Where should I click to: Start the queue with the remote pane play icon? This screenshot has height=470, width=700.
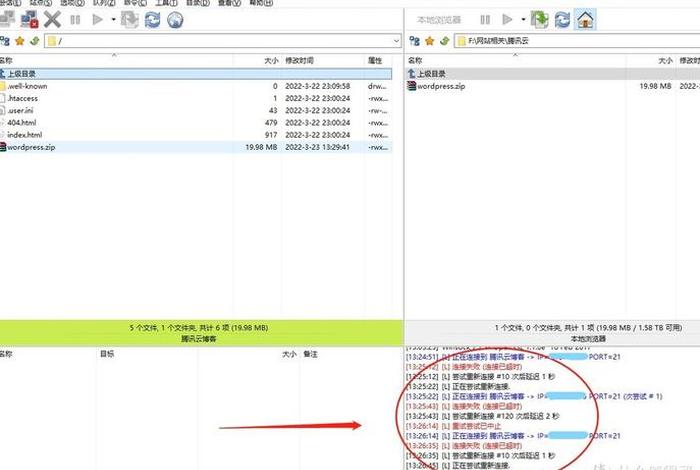click(97, 20)
